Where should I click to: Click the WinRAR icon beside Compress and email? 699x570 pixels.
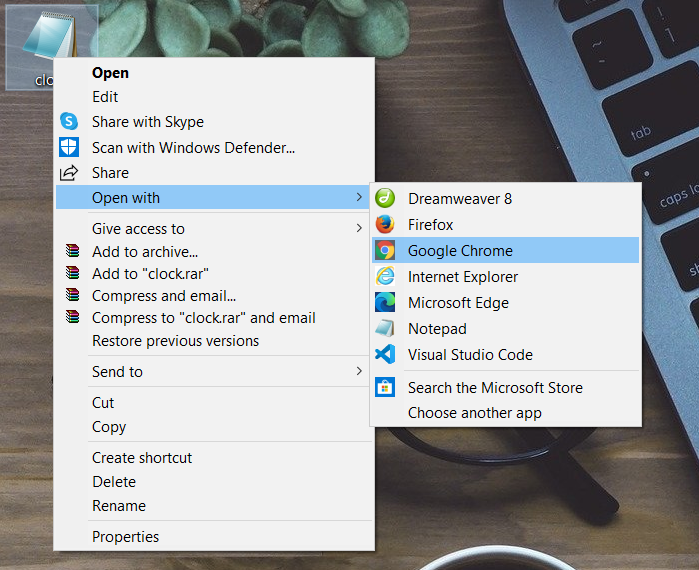pos(72,295)
